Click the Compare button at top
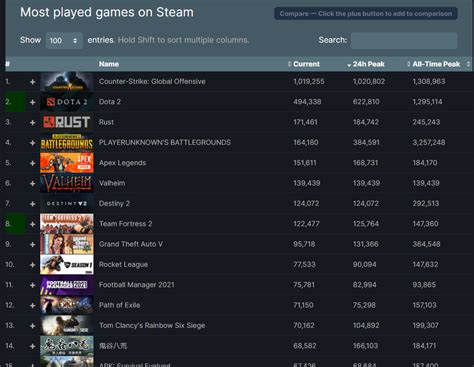Screen dimensions: 474x367 tap(366, 14)
